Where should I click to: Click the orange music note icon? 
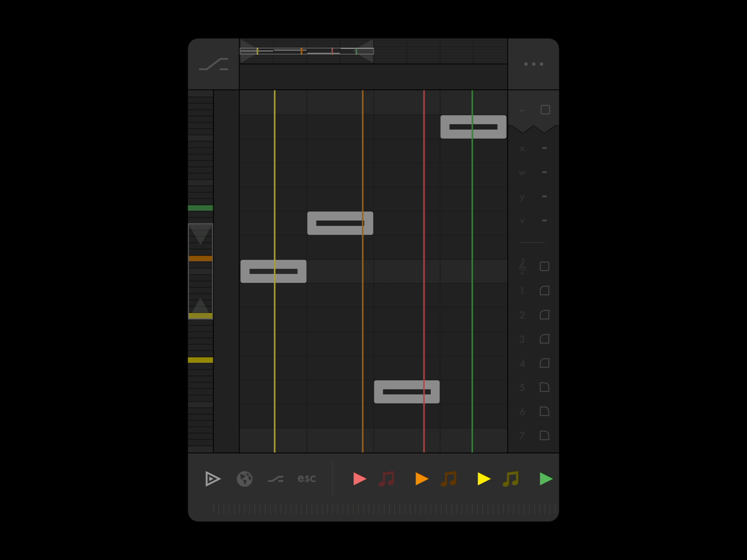(x=449, y=479)
